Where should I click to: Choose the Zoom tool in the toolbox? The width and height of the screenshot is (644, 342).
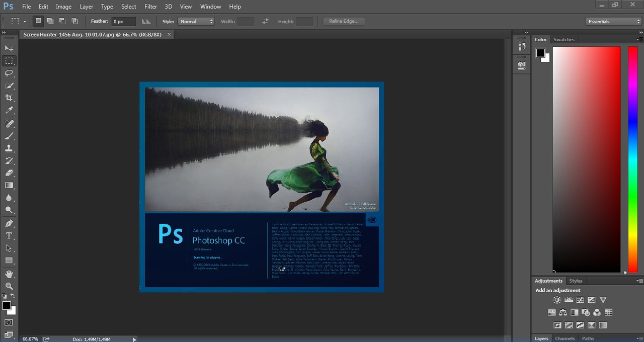coord(9,286)
